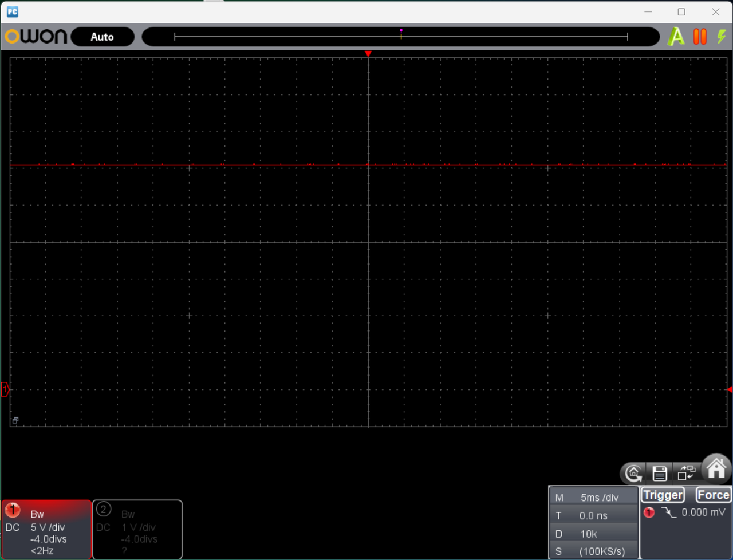This screenshot has width=733, height=560.
Task: Enable channel 2 via its numbered circle
Action: click(103, 509)
